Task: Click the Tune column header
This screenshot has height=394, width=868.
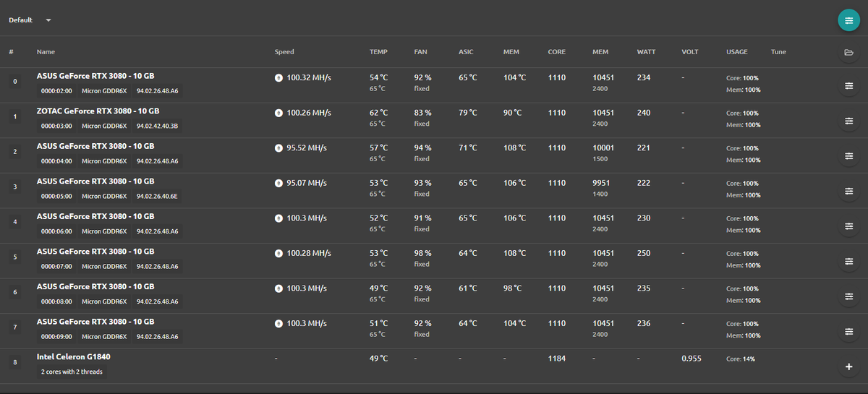Action: tap(778, 52)
